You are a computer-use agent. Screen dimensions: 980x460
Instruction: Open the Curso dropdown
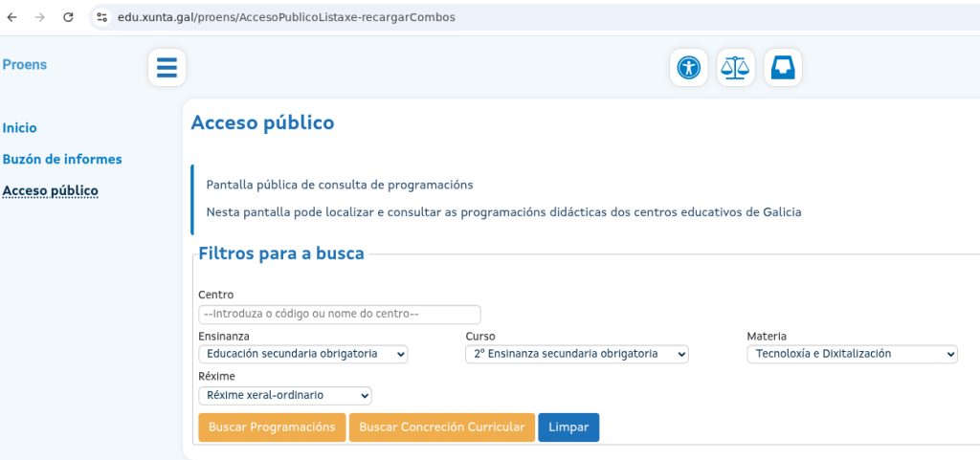(577, 354)
